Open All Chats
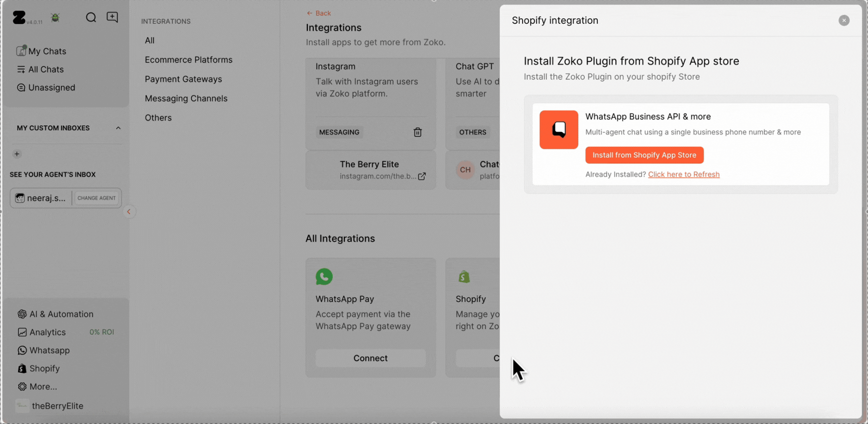This screenshot has height=424, width=868. (x=40, y=70)
